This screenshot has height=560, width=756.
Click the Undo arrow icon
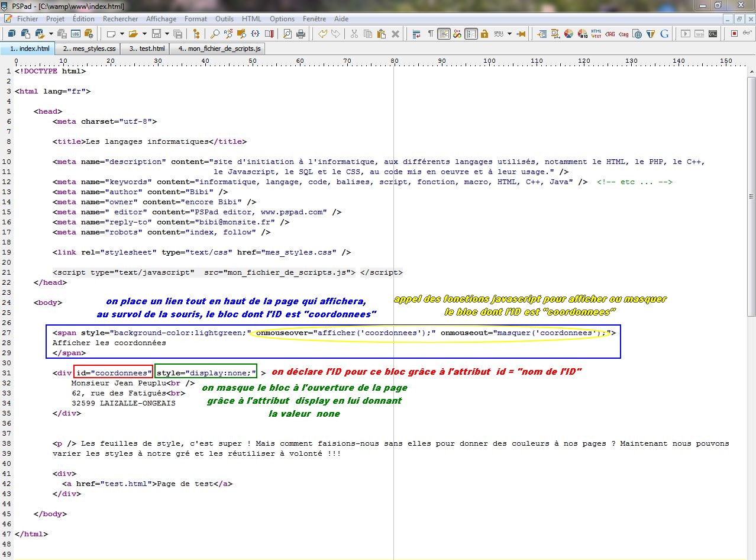(322, 34)
